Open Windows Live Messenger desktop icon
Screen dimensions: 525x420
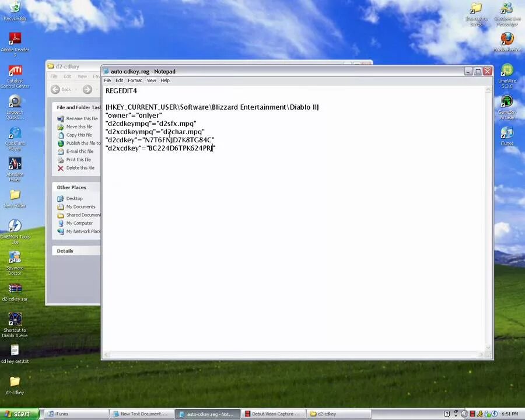pyautogui.click(x=508, y=13)
